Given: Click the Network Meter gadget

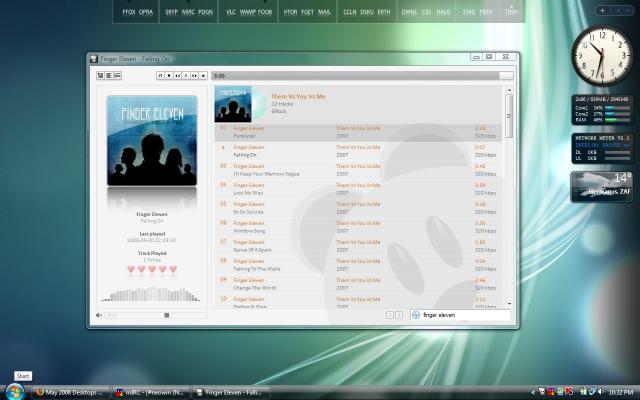Looking at the screenshot, I should tap(602, 149).
